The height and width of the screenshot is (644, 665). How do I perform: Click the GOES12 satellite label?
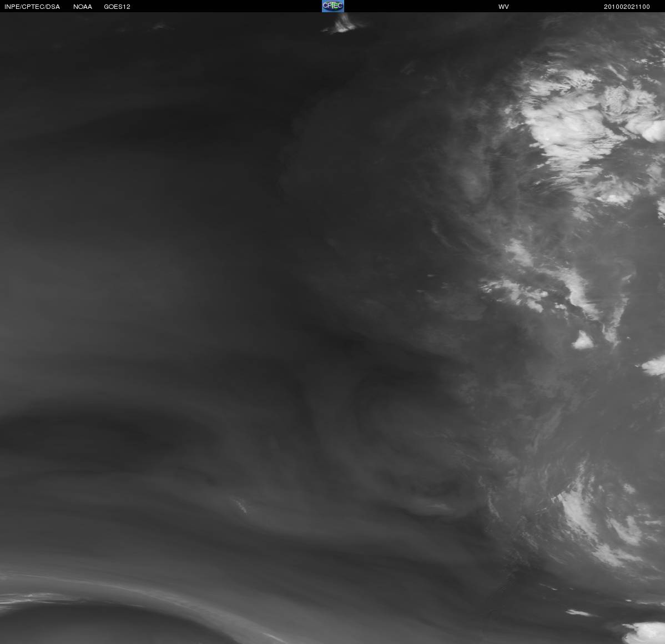tap(117, 7)
